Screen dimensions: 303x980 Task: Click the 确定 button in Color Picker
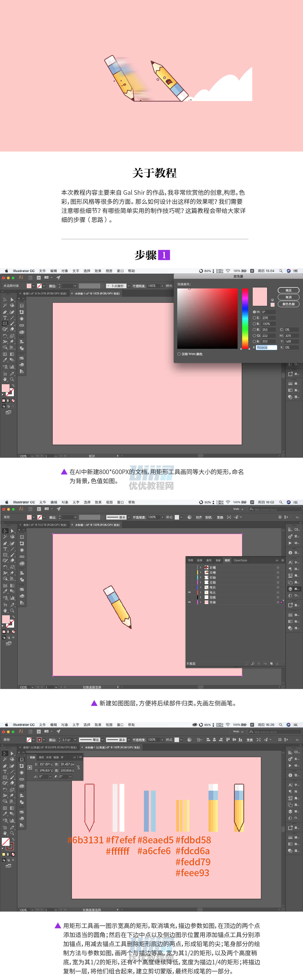click(x=289, y=290)
